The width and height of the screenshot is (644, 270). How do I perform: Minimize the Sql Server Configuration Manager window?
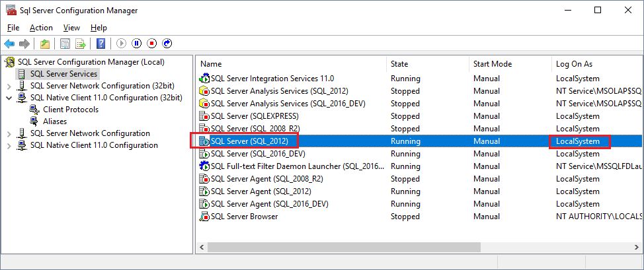click(568, 11)
